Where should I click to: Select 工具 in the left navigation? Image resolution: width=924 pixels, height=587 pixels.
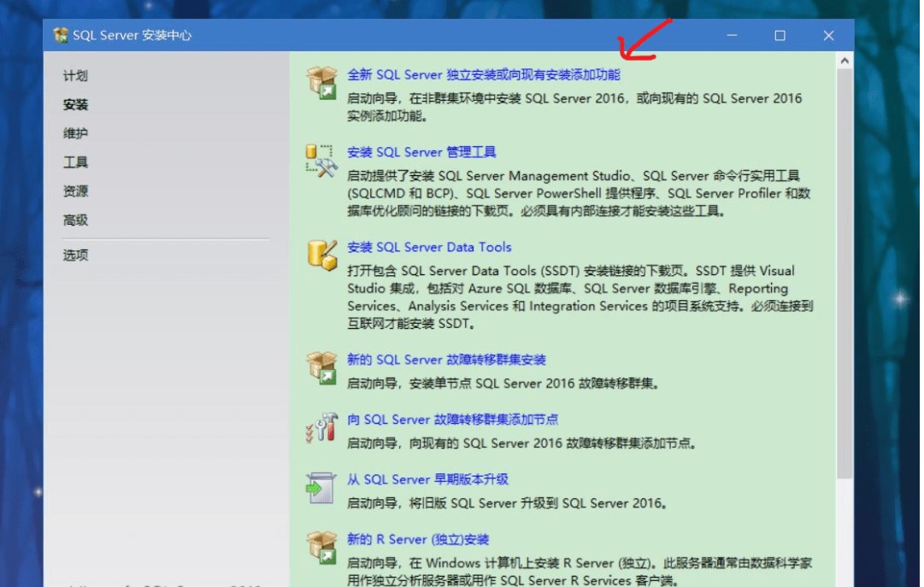(75, 162)
